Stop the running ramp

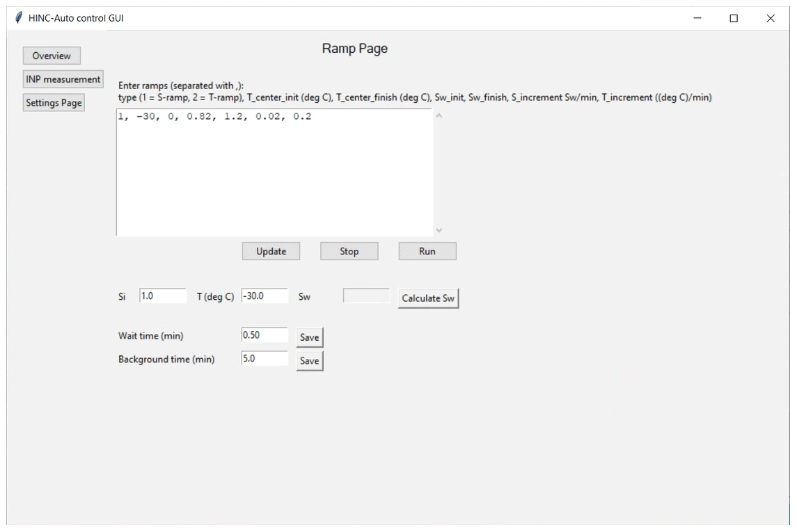[349, 251]
